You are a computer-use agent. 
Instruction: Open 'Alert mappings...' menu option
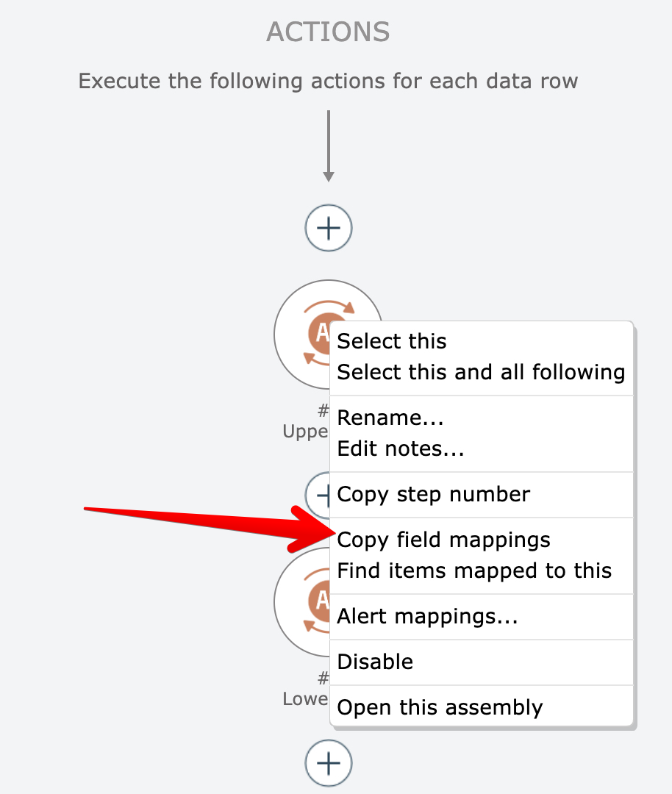tap(427, 616)
